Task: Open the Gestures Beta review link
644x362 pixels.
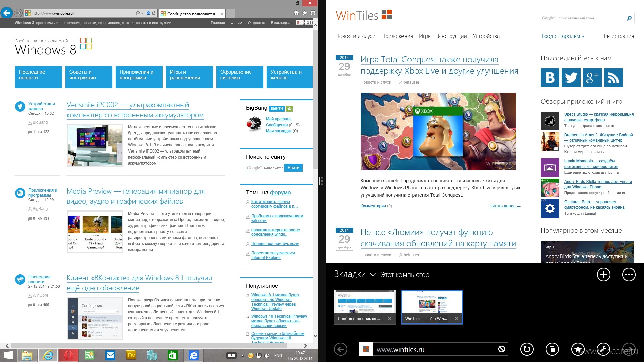Action: pyautogui.click(x=594, y=205)
